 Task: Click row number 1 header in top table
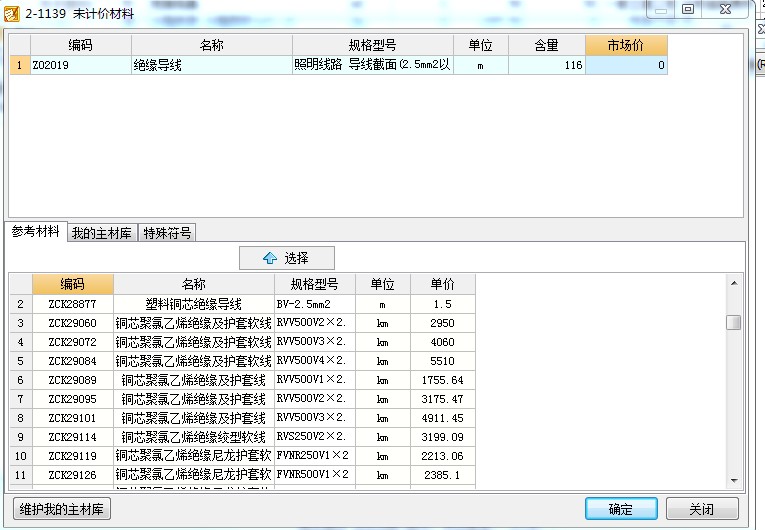[20, 65]
